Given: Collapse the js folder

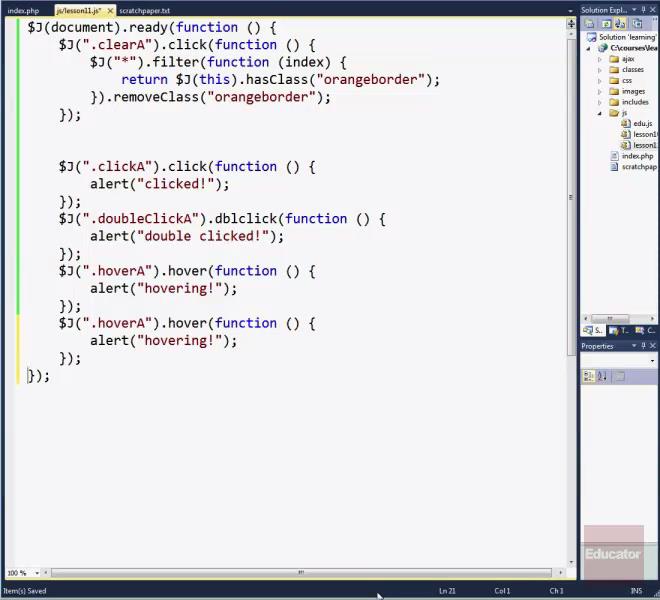Looking at the screenshot, I should pos(600,113).
